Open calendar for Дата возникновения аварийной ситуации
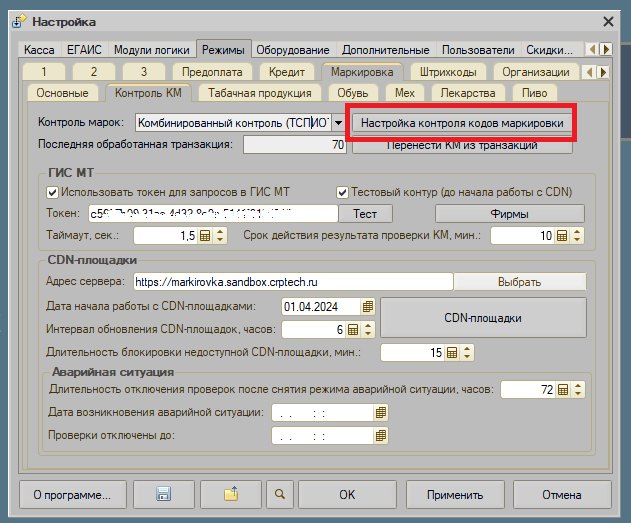This screenshot has height=523, width=631. (380, 412)
